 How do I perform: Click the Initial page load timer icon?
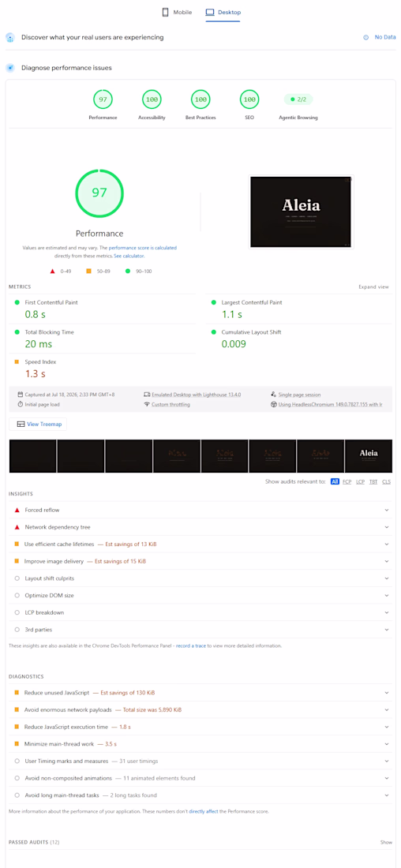point(20,405)
